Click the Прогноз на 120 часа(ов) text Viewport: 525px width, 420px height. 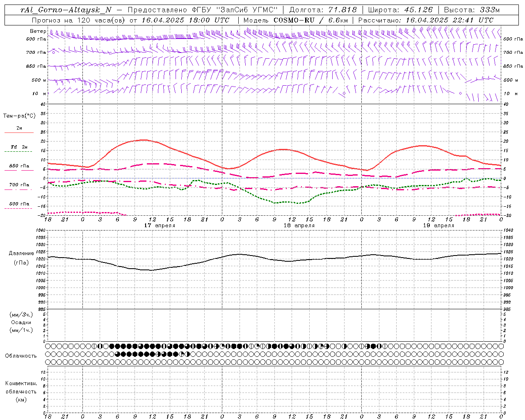click(x=79, y=20)
